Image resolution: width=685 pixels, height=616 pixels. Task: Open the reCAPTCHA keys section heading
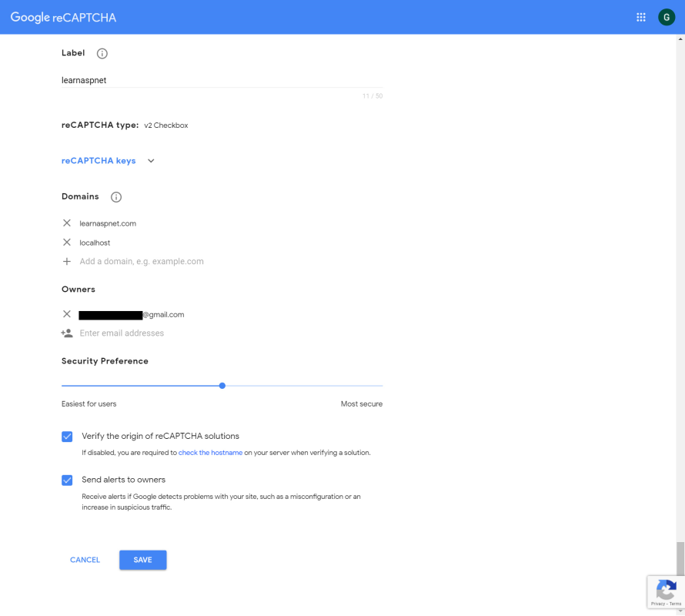(99, 161)
